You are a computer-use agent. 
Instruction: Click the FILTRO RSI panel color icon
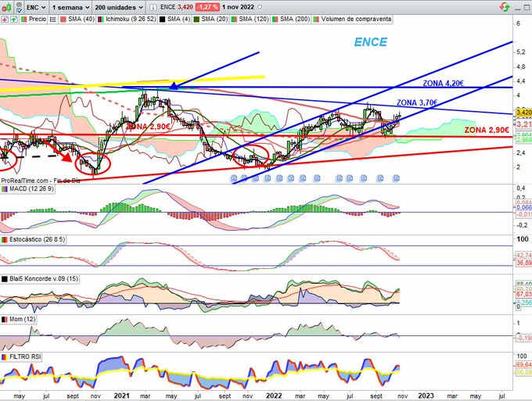(5, 357)
